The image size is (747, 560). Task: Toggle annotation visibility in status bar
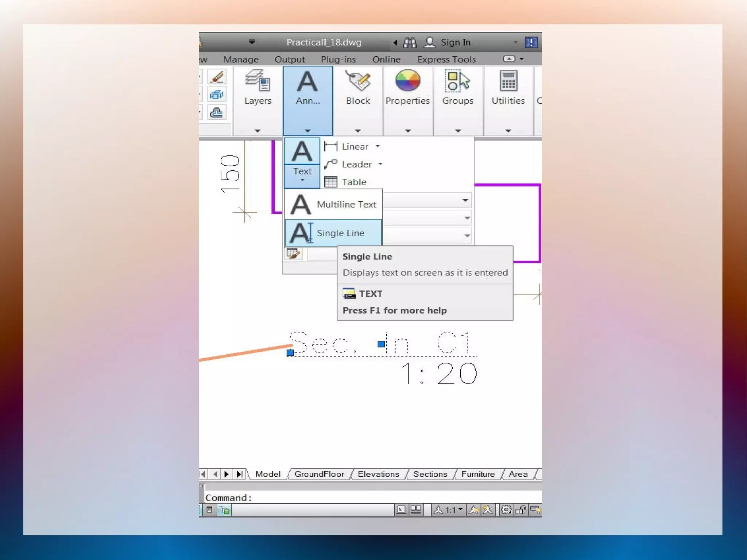pos(473,510)
